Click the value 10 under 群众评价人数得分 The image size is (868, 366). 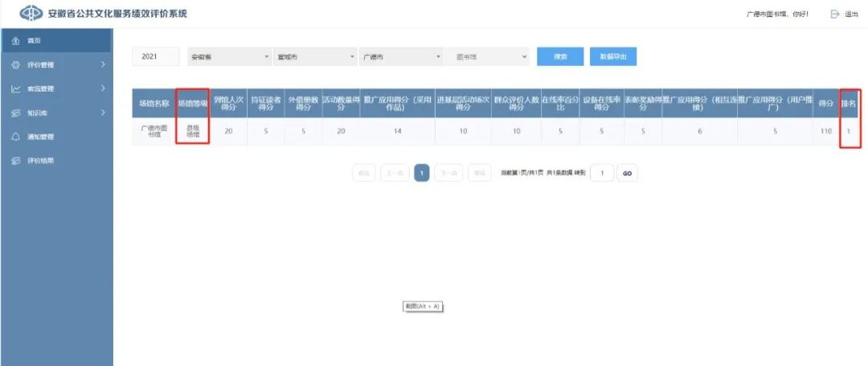[x=517, y=132]
